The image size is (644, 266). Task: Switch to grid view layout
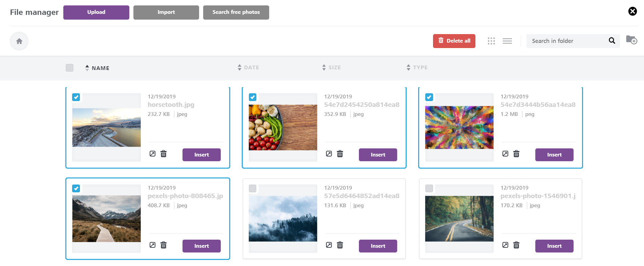(x=491, y=41)
